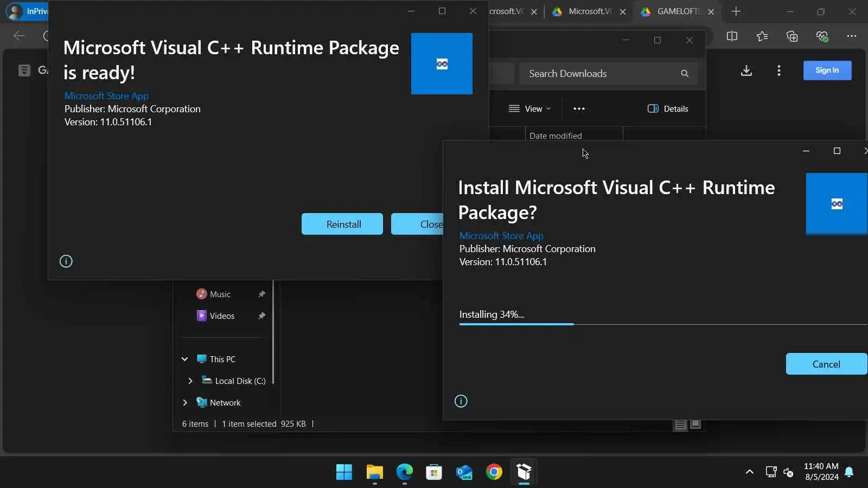Close the middle Microsoft.VC tab

(623, 11)
